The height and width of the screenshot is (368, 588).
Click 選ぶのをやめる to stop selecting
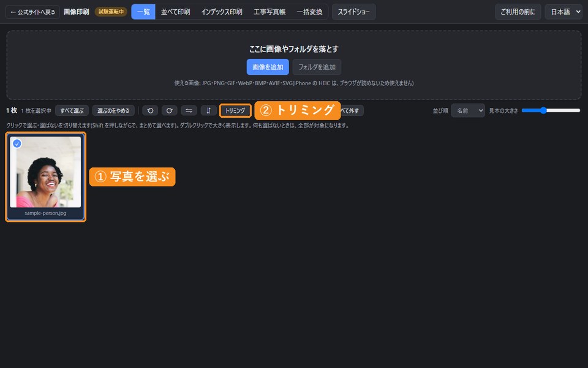coord(113,110)
